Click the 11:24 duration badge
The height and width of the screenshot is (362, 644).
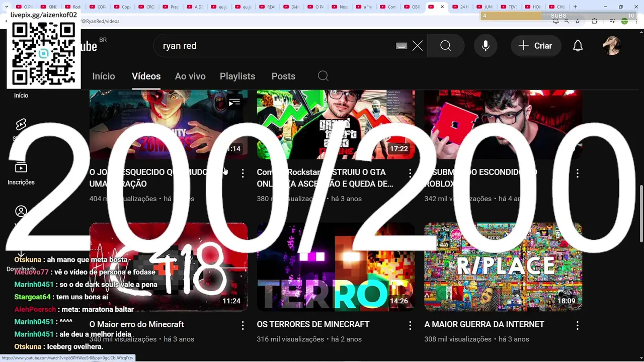231,301
